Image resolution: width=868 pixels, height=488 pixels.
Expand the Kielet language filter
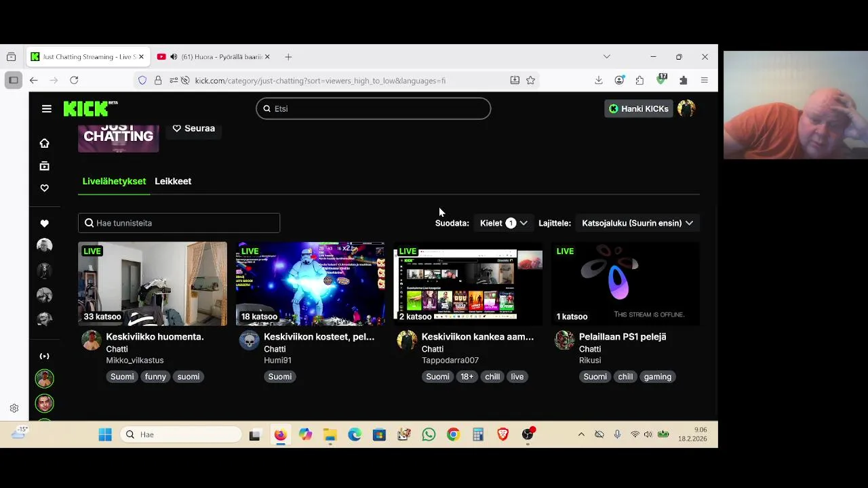pyautogui.click(x=503, y=223)
